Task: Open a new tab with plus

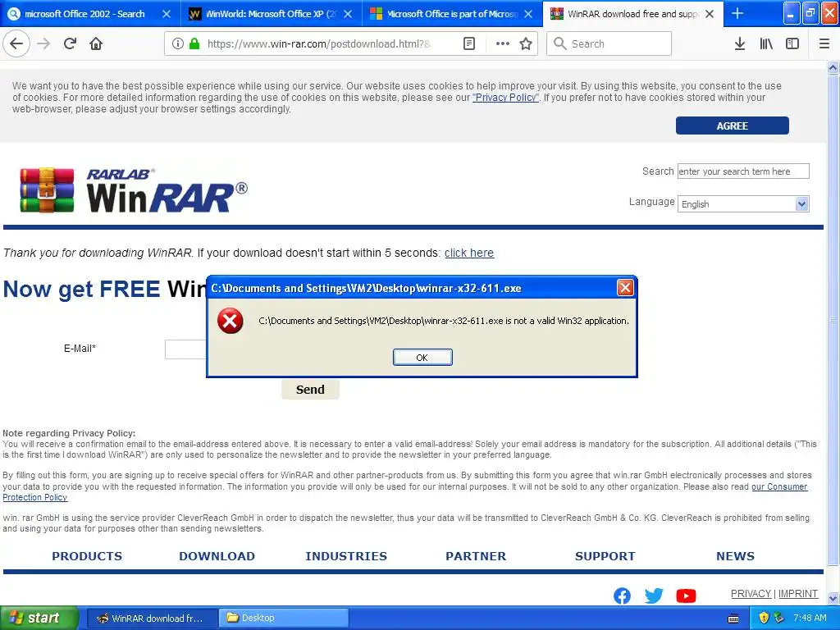Action: (737, 13)
